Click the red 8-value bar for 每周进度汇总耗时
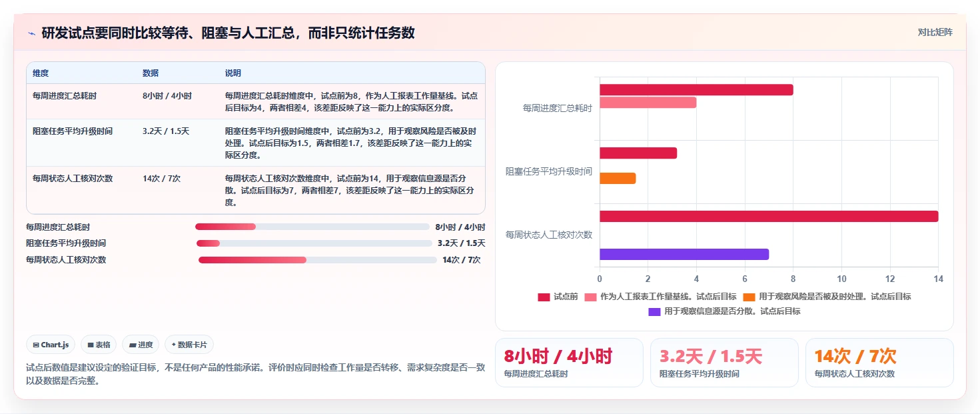The image size is (980, 414). click(696, 90)
